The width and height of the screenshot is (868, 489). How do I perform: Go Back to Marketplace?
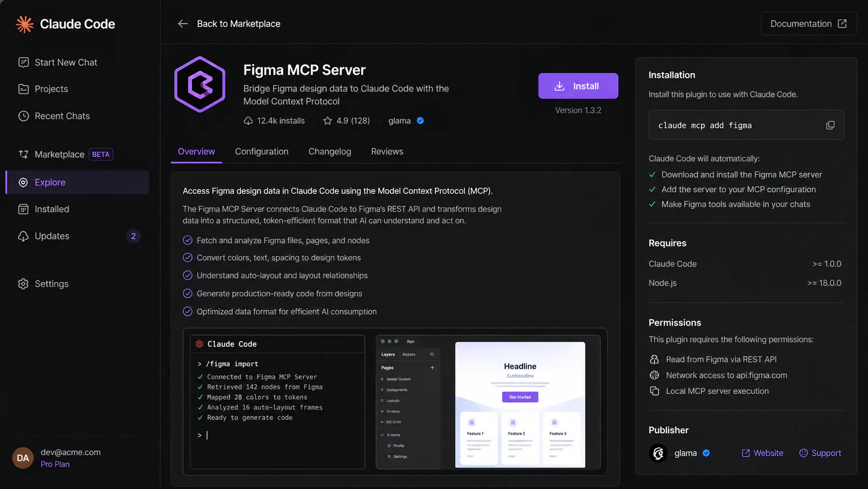coord(238,24)
